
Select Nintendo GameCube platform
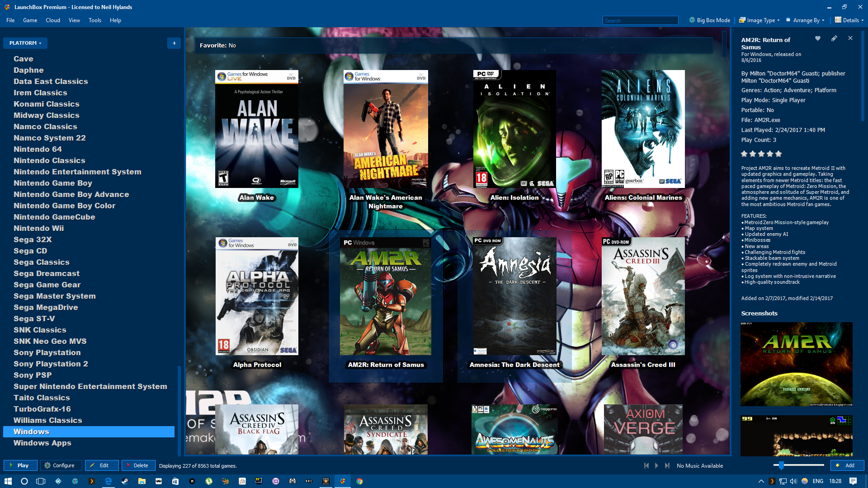(x=54, y=217)
